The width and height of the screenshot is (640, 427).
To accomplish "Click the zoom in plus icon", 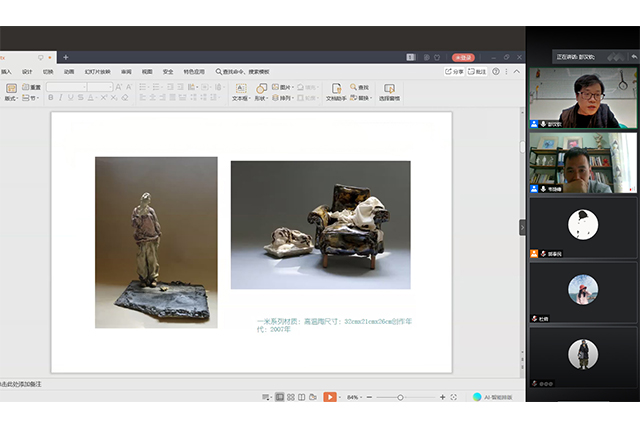I will (x=443, y=397).
